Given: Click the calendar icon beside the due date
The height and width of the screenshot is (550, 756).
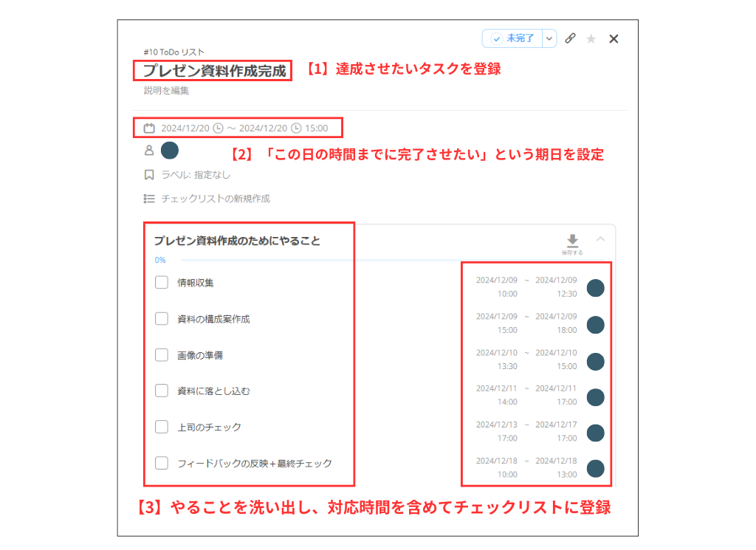Looking at the screenshot, I should [148, 127].
